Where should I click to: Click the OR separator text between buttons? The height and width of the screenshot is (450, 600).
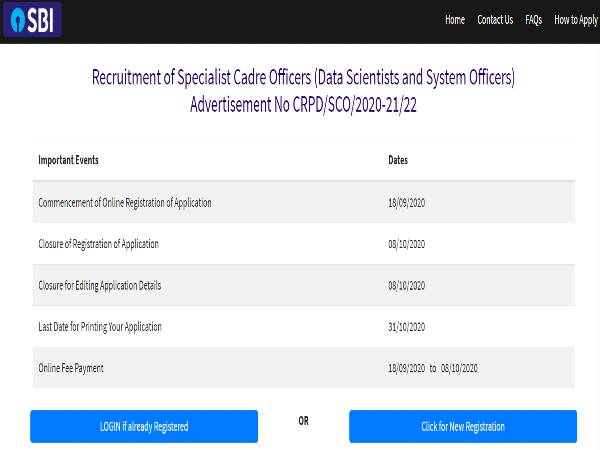303,421
